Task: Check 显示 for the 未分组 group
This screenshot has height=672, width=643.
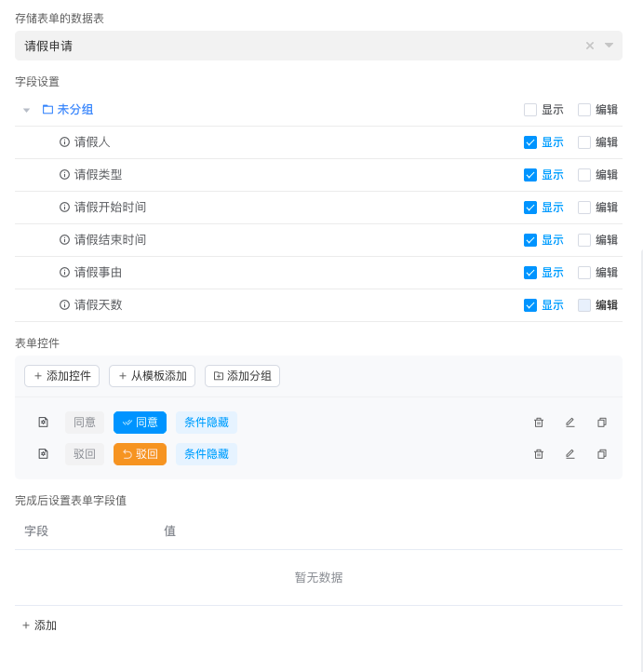Action: click(x=530, y=110)
